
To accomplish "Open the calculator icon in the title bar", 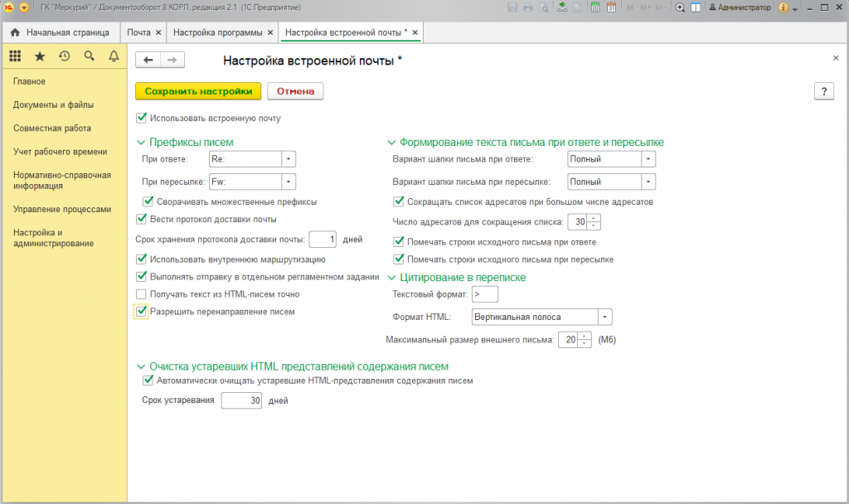I will (x=595, y=7).
